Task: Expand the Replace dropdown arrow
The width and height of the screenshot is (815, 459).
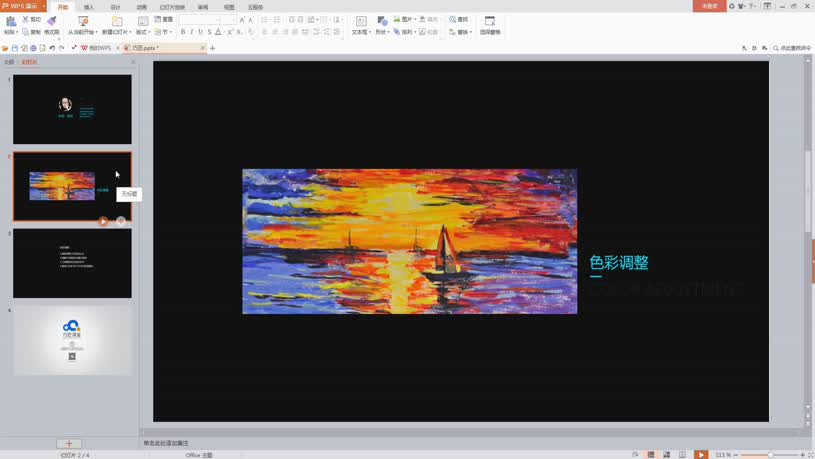Action: point(471,32)
